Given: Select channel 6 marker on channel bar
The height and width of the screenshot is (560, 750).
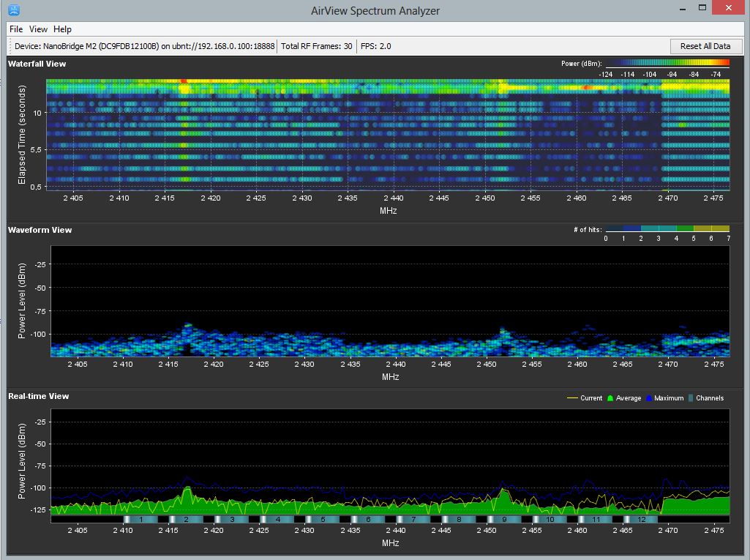Looking at the screenshot, I should (368, 519).
